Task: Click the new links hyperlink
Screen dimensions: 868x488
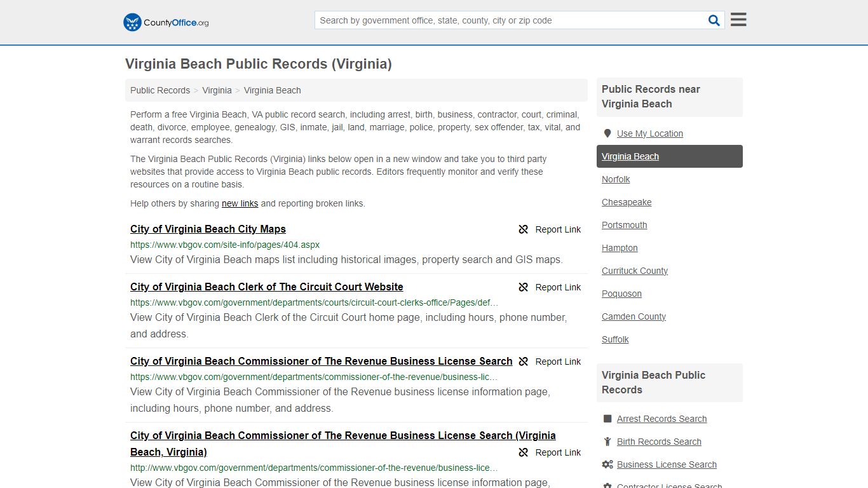Action: [240, 203]
